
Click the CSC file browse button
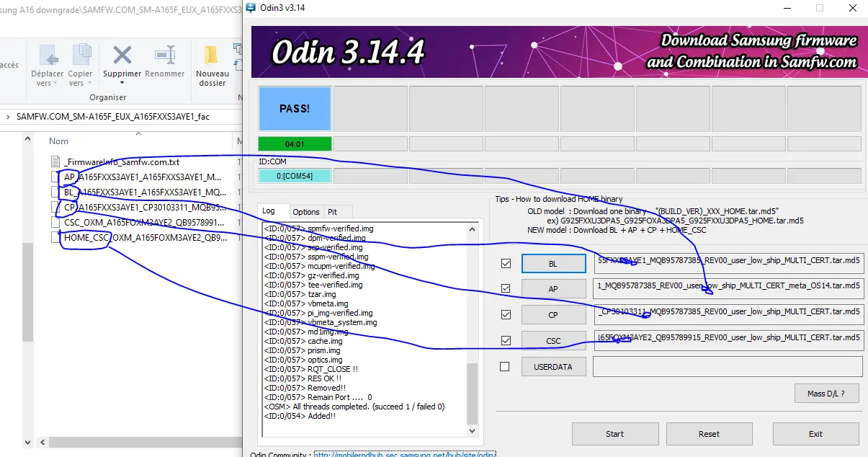pyautogui.click(x=553, y=341)
